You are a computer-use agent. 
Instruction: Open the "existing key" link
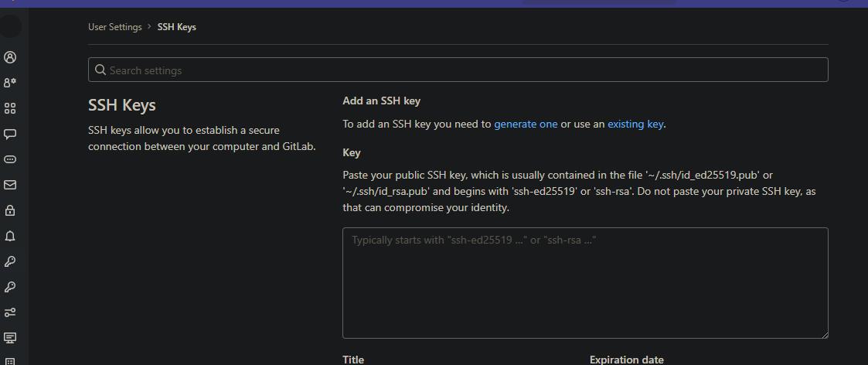click(x=635, y=124)
